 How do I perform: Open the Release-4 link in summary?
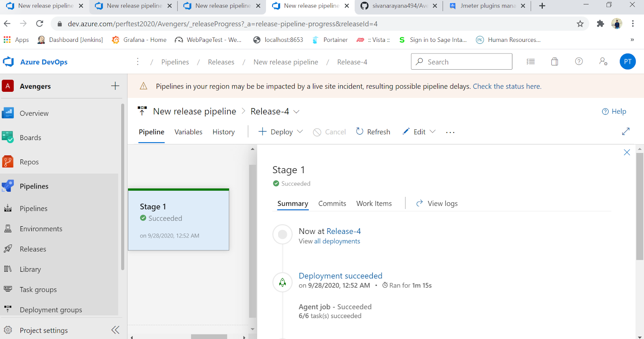point(343,231)
